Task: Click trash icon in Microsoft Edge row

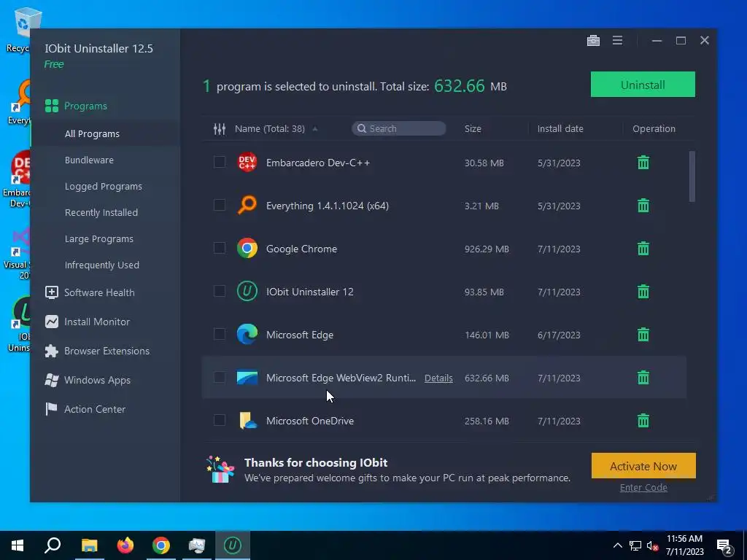Action: [x=643, y=334]
